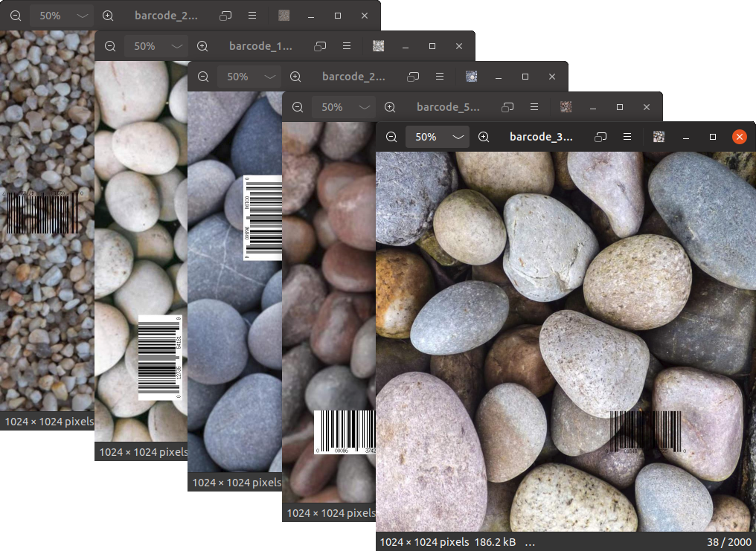Open the 50% zoom dropdown in barcode_3 window
756x551 pixels.
[458, 137]
